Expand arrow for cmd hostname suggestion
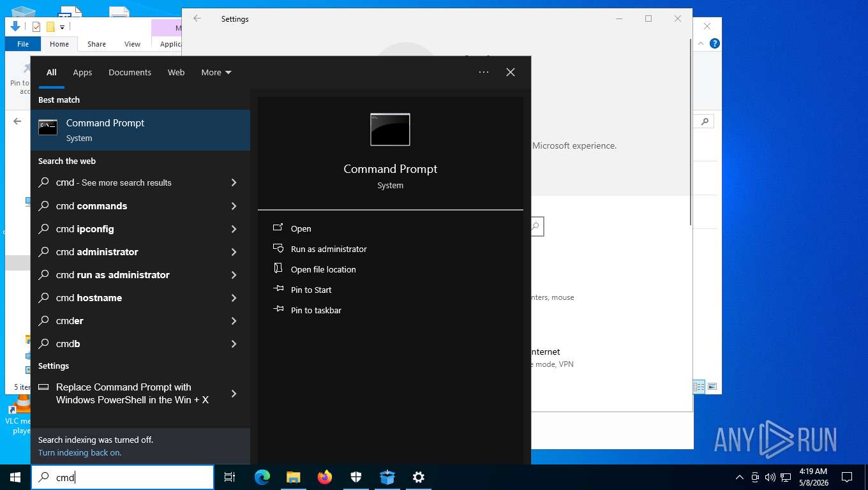Image resolution: width=868 pixels, height=490 pixels. [x=234, y=298]
